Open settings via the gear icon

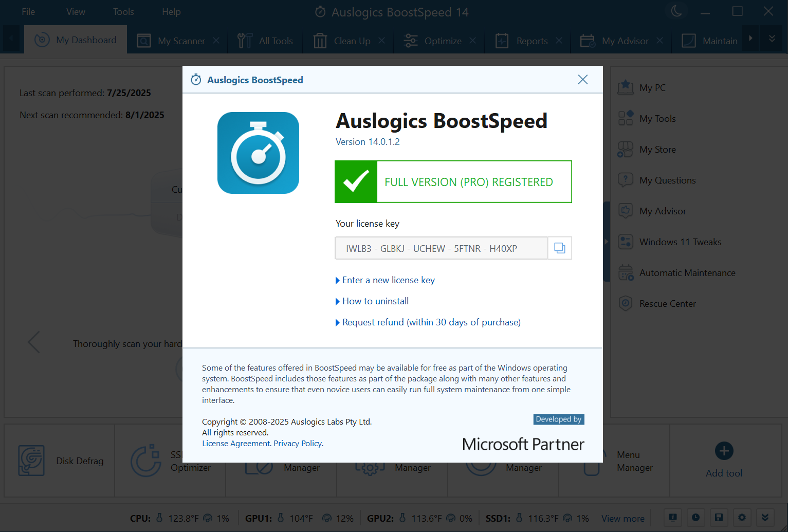coord(742,517)
